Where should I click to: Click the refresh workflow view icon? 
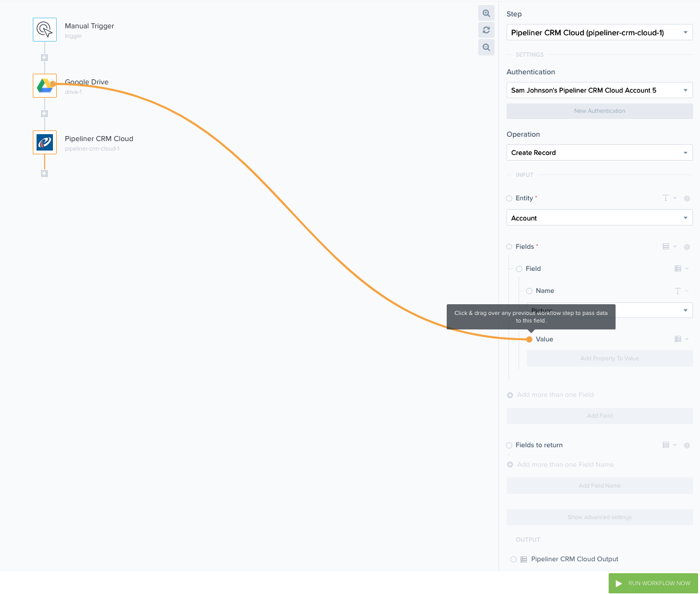(486, 30)
